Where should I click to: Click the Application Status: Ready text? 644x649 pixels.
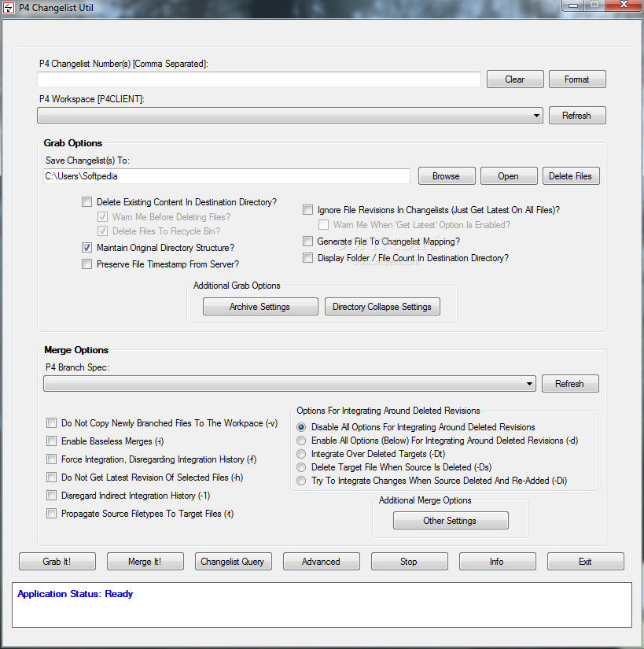(75, 594)
